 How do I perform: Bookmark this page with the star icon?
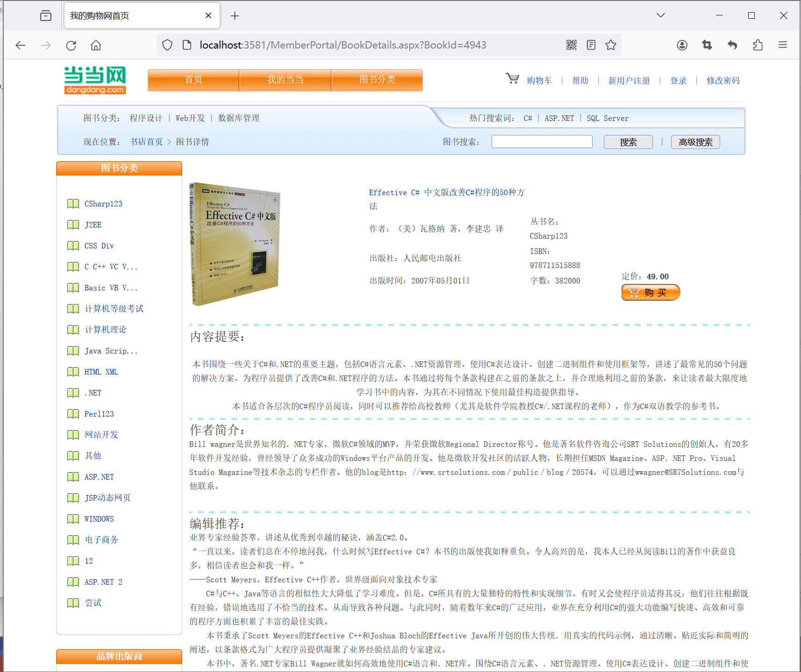coord(611,45)
